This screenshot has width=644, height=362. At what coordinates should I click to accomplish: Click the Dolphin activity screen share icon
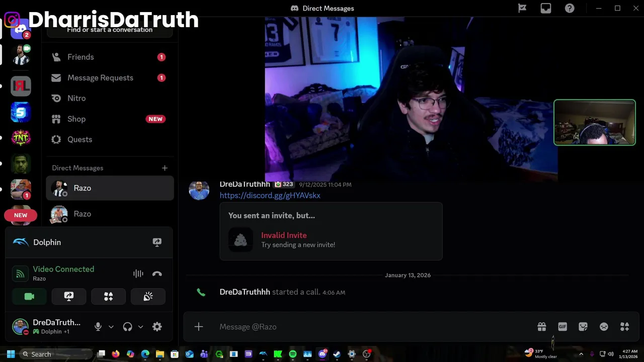click(x=157, y=242)
